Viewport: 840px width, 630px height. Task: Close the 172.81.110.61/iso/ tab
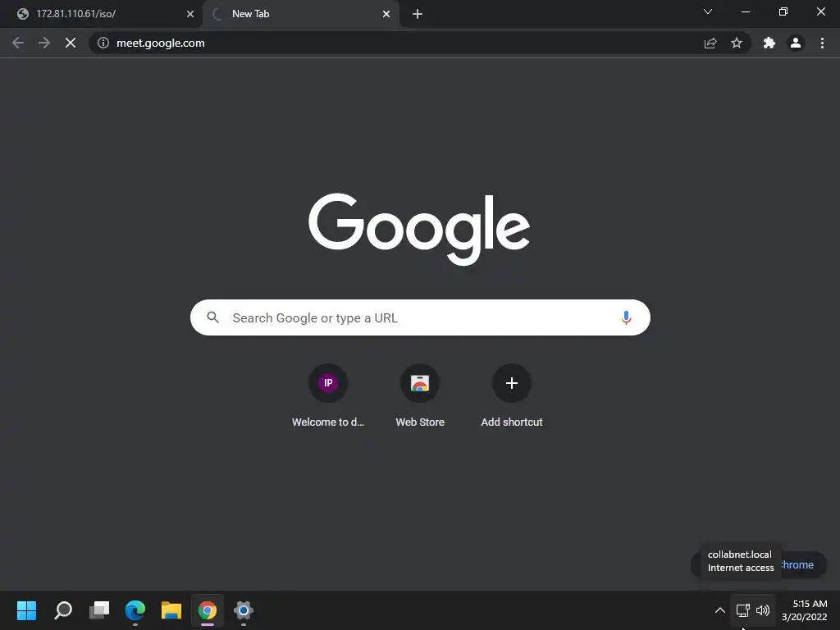tap(190, 14)
